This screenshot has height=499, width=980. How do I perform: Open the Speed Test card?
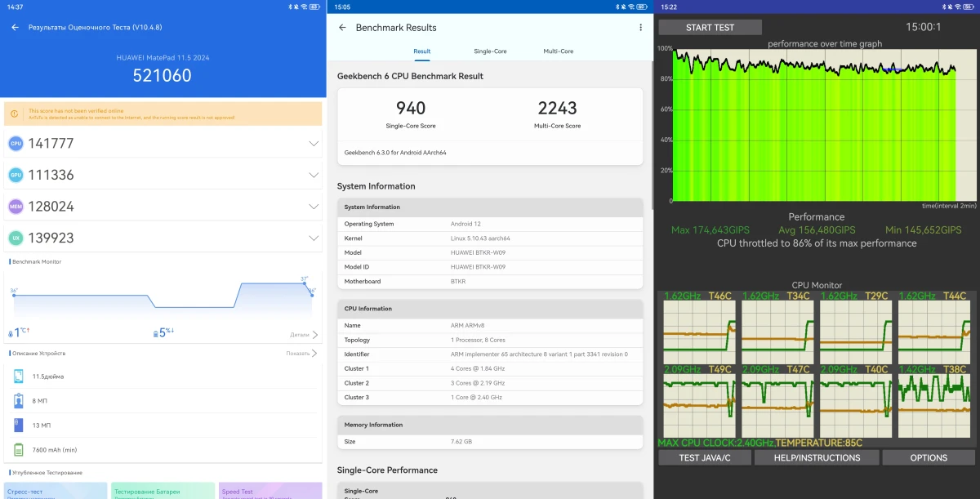(x=270, y=490)
